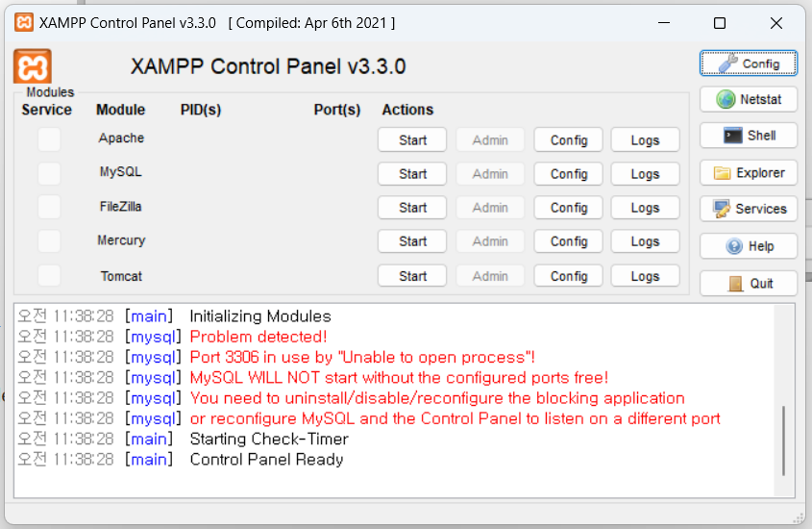Click the Tomcat module name
This screenshot has width=812, height=529.
(121, 276)
